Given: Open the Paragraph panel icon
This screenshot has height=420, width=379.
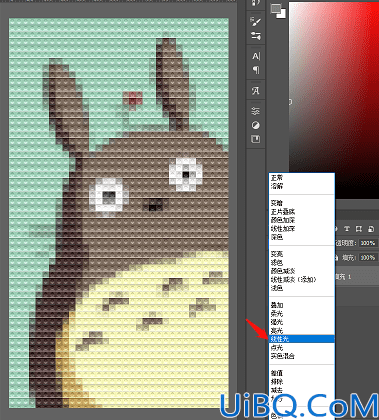Looking at the screenshot, I should click(256, 70).
